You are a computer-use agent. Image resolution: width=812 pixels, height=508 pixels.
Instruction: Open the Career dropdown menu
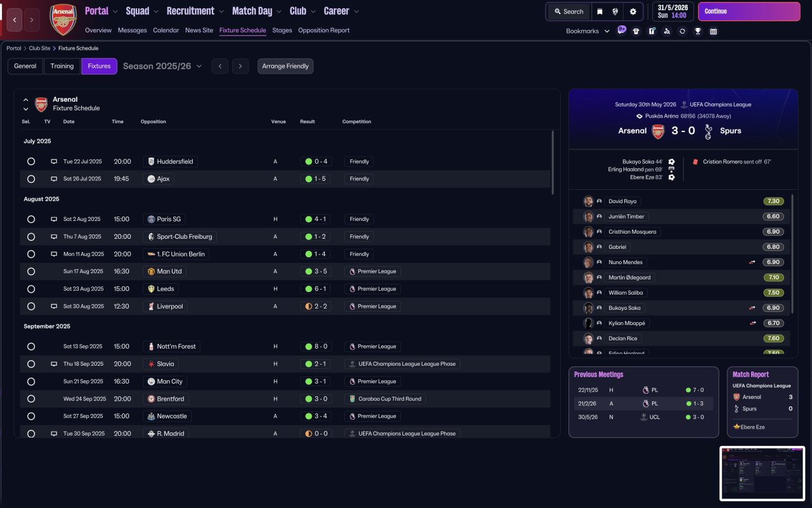coord(341,11)
